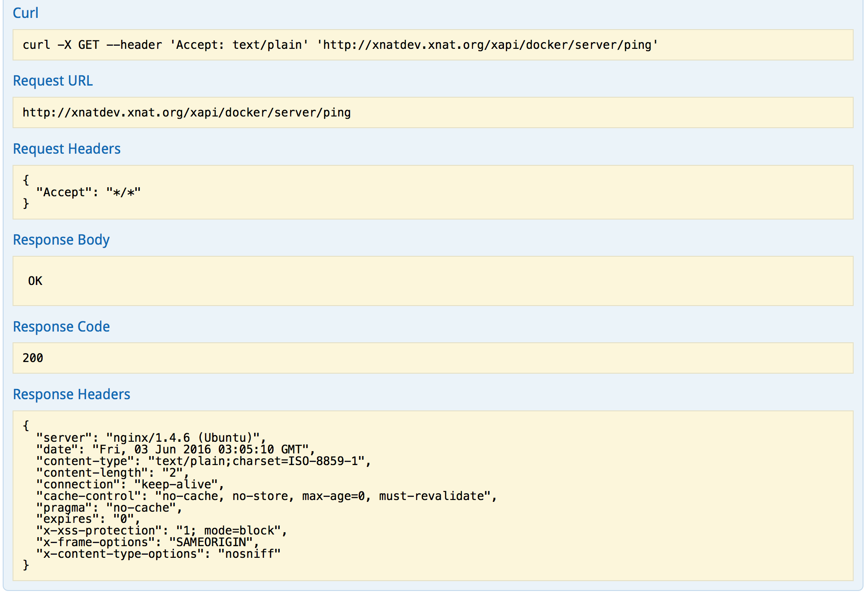Click the x-frame-options SAMEORIGIN line
This screenshot has width=868, height=595.
point(148,542)
